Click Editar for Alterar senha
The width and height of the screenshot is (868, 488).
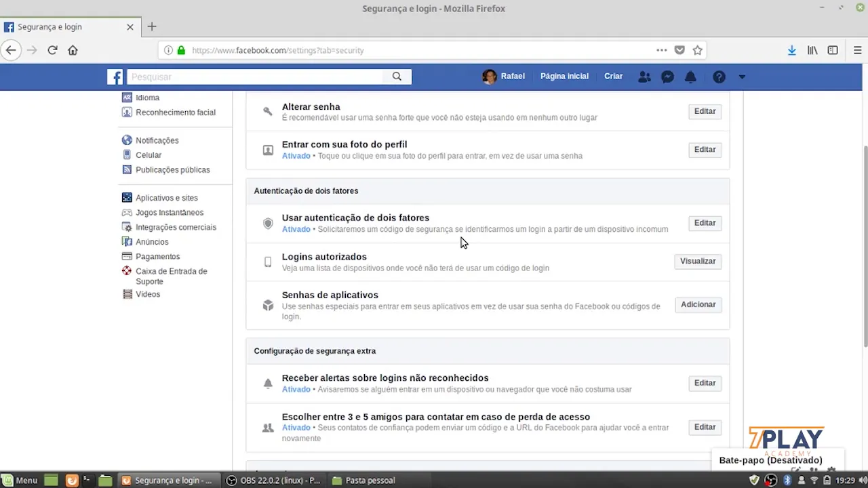[x=705, y=111]
